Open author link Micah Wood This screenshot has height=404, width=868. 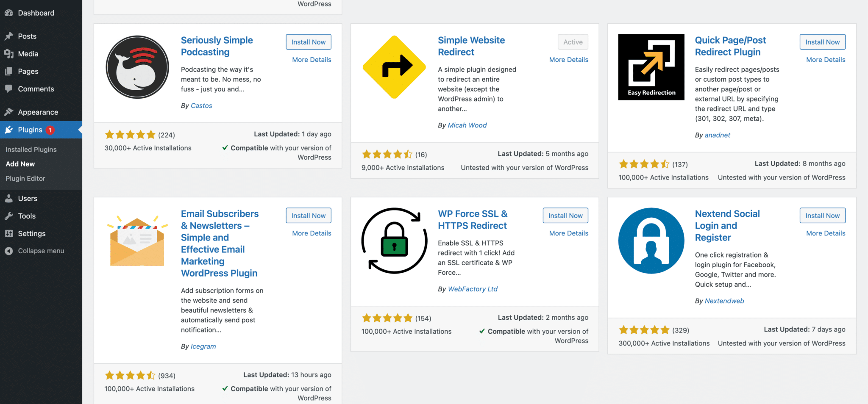467,125
